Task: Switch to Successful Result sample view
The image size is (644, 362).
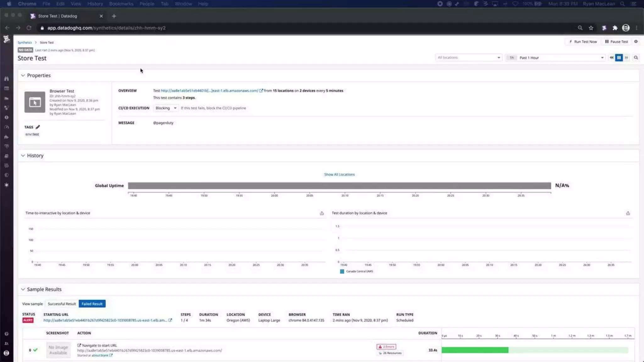Action: coord(62,304)
